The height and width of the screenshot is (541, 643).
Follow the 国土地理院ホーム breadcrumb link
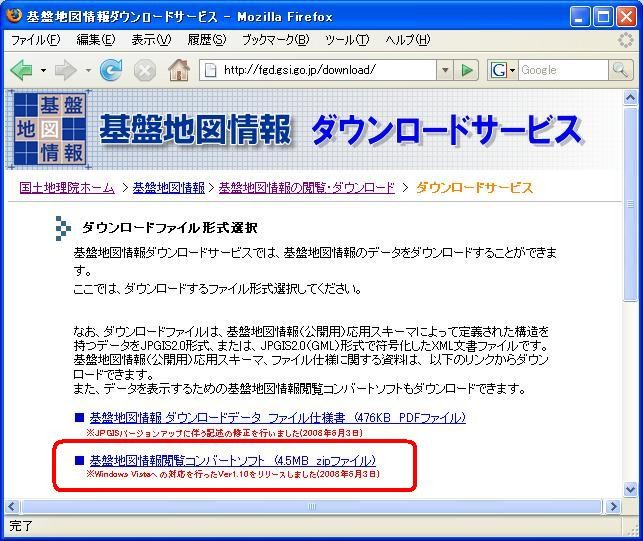click(67, 188)
